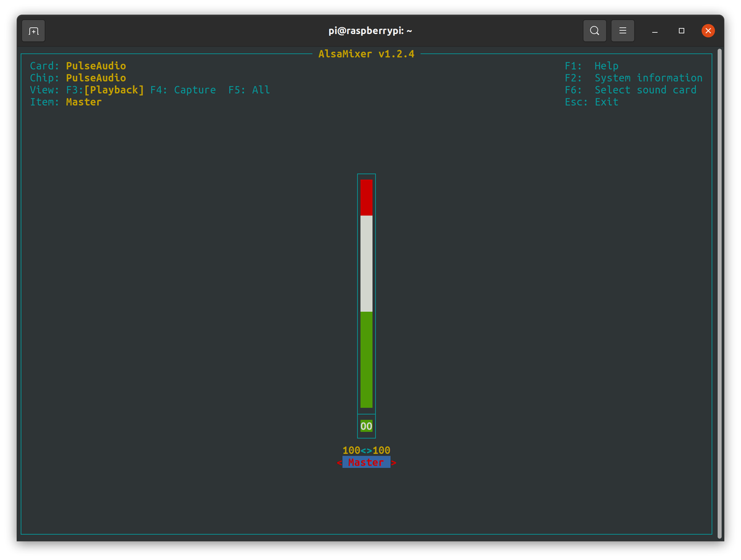Select the Master channel label

[x=366, y=462]
